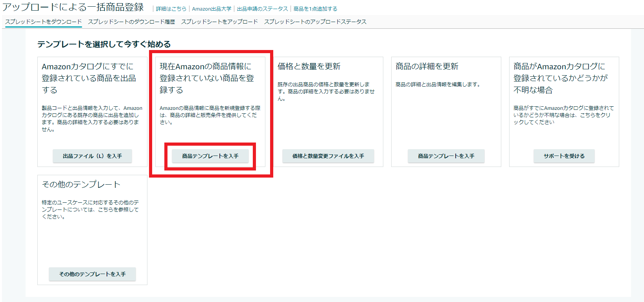Click description starting 特定のユースケースに対応する
644x302 pixels.
(x=90, y=209)
